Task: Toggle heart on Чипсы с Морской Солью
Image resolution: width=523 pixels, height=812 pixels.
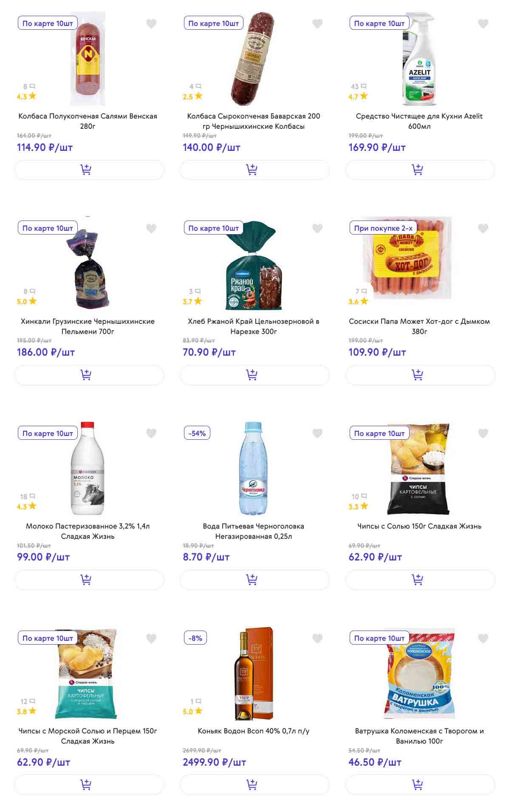Action: pyautogui.click(x=151, y=638)
